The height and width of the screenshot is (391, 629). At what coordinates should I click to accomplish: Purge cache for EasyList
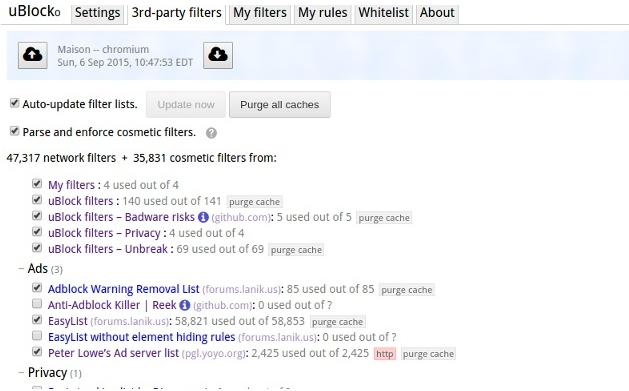337,322
